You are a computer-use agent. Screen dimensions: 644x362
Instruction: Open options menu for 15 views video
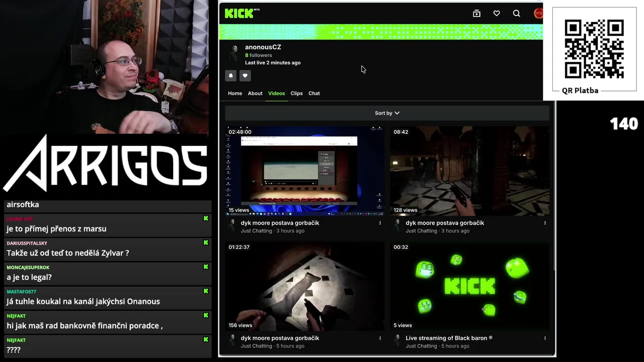(x=380, y=223)
